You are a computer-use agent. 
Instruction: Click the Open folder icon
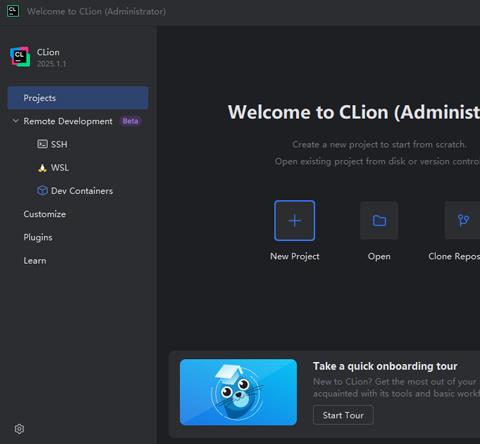[379, 221]
